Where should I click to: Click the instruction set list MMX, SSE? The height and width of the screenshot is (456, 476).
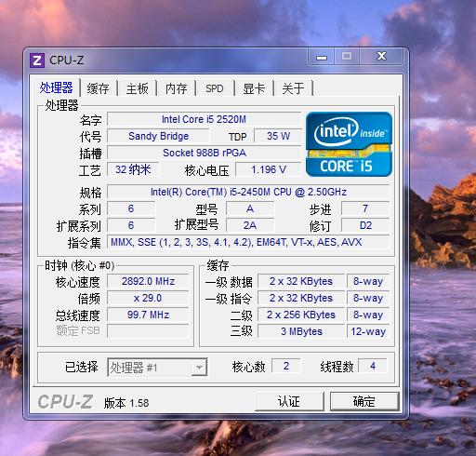pos(248,242)
